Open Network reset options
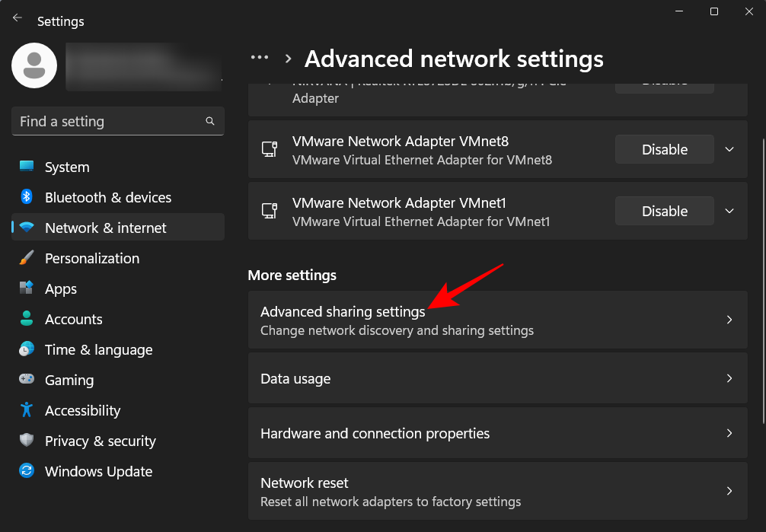Screen dimensions: 766x532 point(497,491)
